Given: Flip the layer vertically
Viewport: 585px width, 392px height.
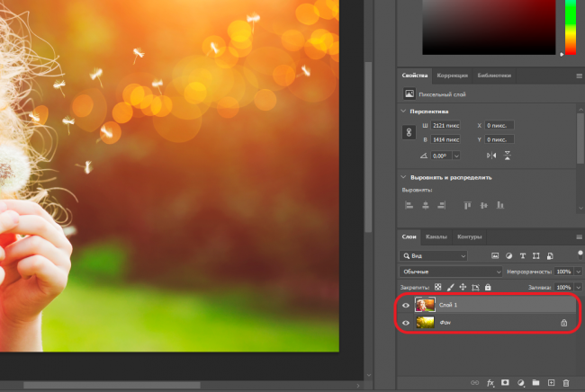Looking at the screenshot, I should click(508, 156).
